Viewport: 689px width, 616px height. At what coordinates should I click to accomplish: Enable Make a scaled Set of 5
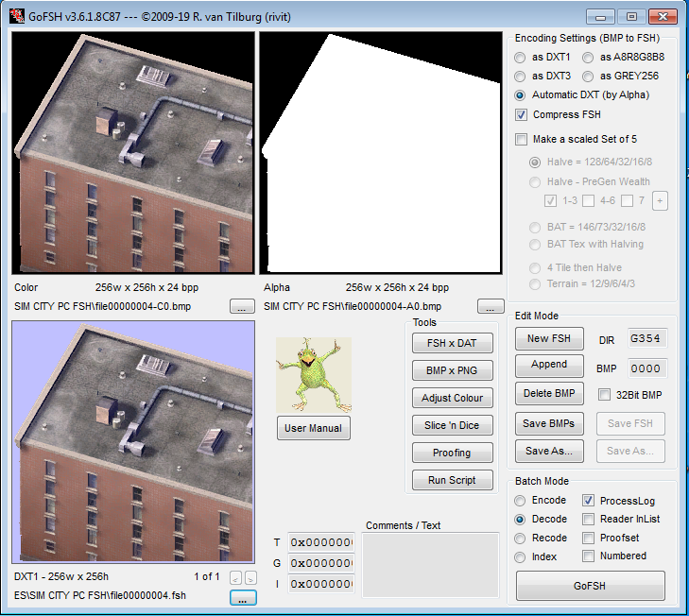pyautogui.click(x=522, y=139)
